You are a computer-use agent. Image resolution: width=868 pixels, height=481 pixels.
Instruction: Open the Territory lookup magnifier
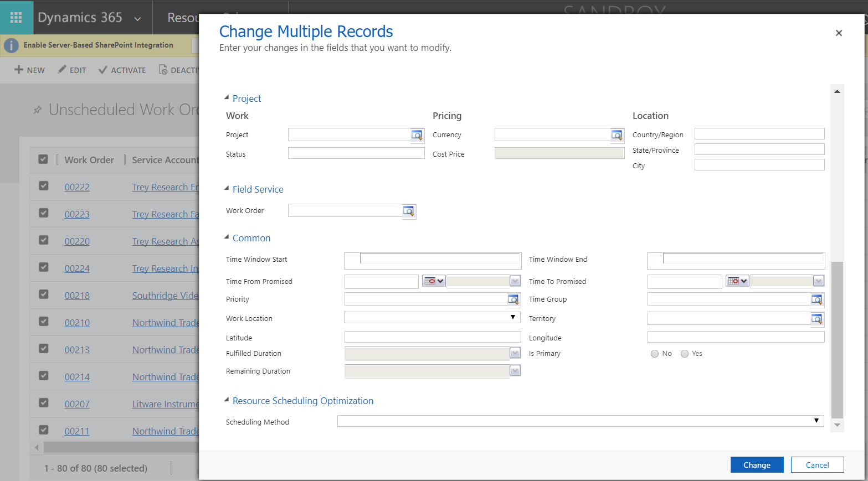pos(816,318)
